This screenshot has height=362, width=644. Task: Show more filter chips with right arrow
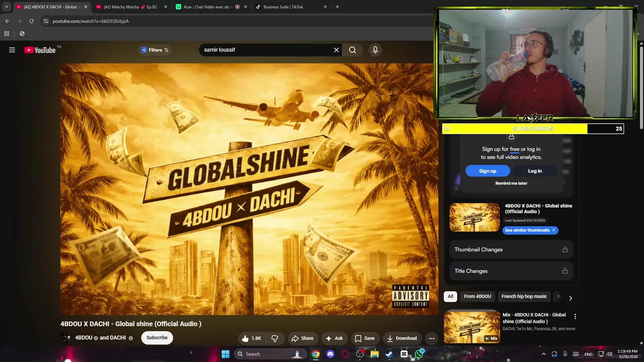pyautogui.click(x=570, y=298)
